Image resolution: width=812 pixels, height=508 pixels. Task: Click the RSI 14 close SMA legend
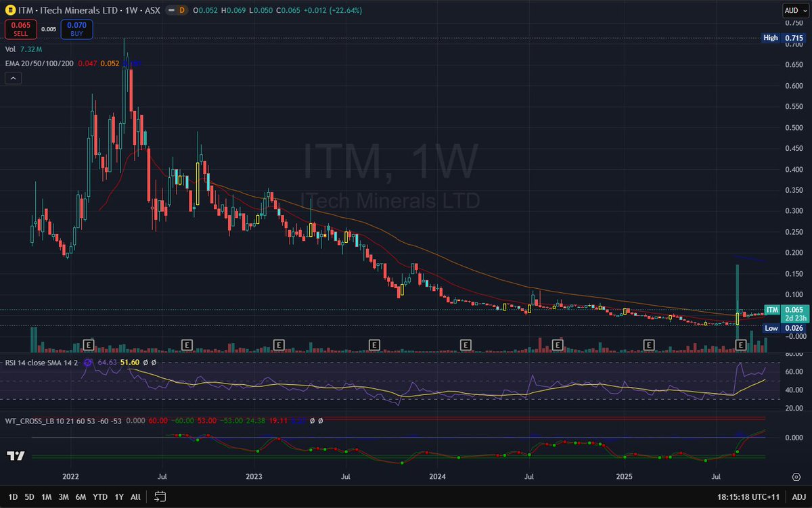pyautogui.click(x=42, y=363)
